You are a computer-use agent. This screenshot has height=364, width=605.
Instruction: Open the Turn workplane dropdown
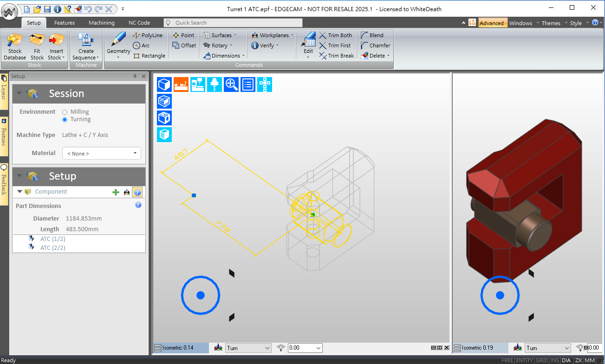[248, 348]
